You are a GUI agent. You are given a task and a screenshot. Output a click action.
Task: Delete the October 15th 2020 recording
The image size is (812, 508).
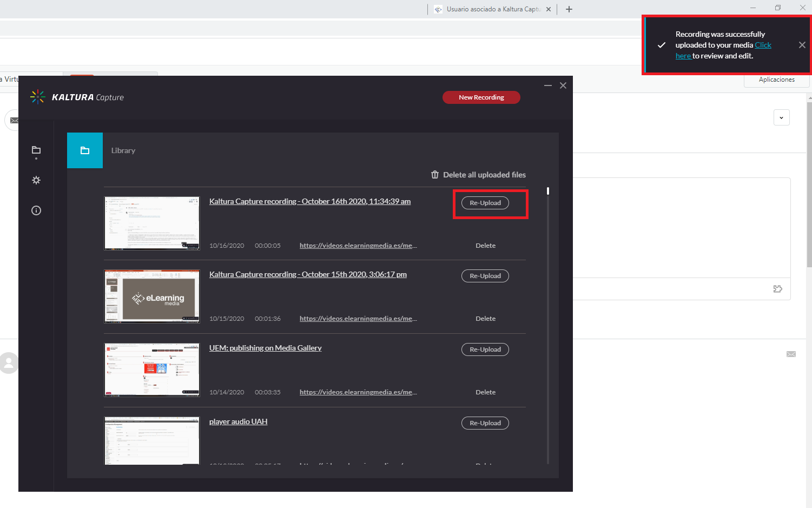click(x=486, y=319)
